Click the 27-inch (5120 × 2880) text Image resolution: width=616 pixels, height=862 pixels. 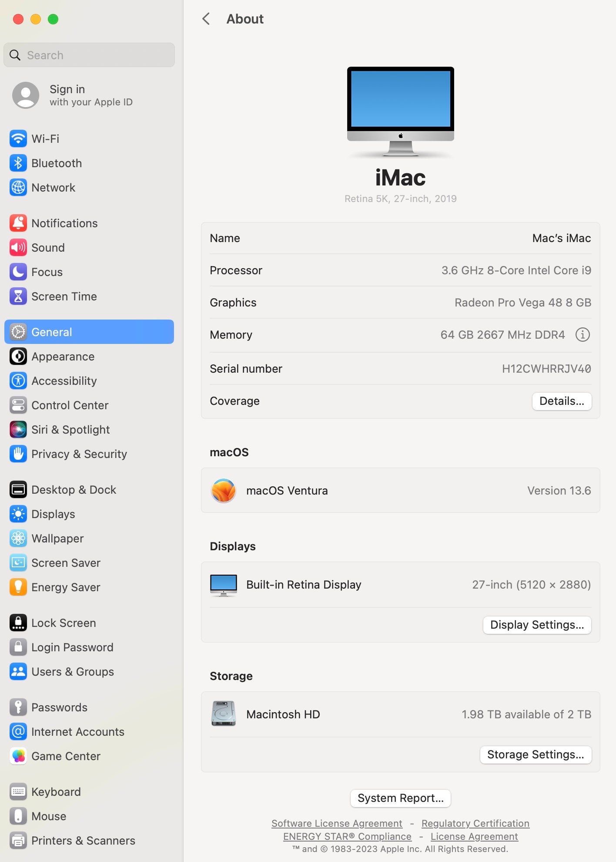point(532,585)
